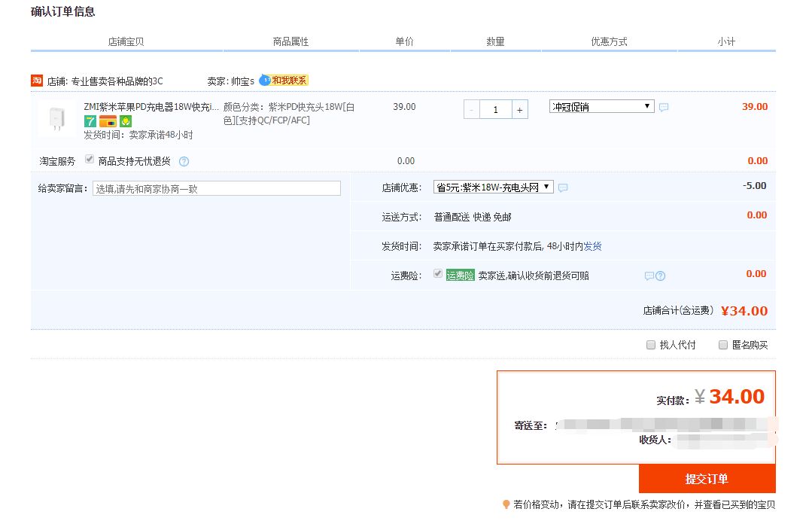Screen dimensions: 812x527
Task: Click the 优惠方式 column header
Action: click(x=609, y=41)
